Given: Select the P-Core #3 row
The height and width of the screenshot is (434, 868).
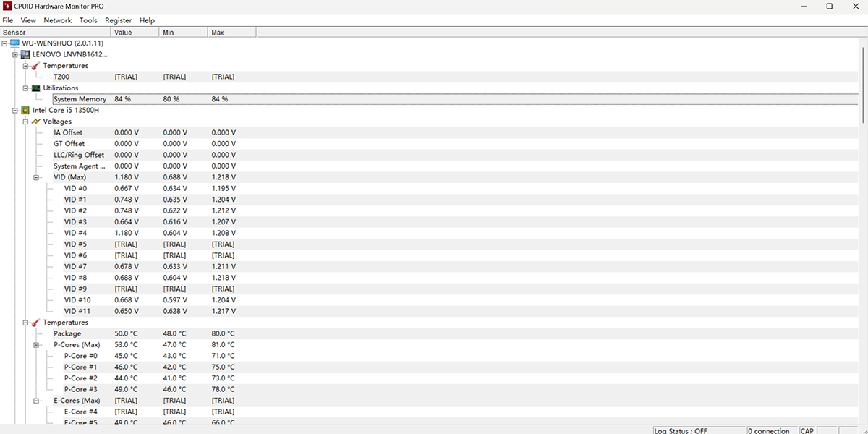Looking at the screenshot, I should tap(461, 389).
